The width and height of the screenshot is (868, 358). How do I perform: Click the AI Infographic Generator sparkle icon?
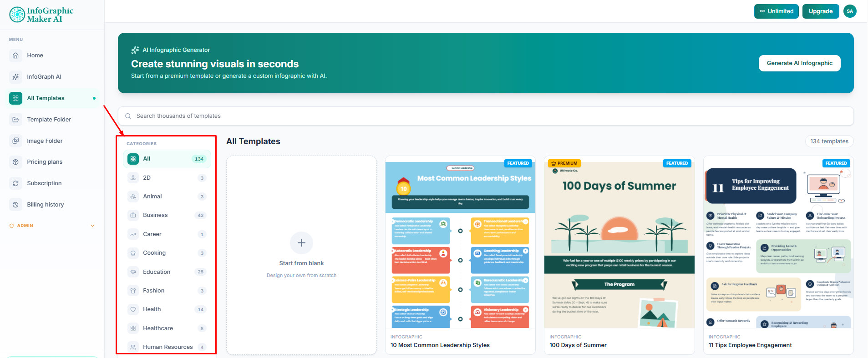(x=135, y=50)
